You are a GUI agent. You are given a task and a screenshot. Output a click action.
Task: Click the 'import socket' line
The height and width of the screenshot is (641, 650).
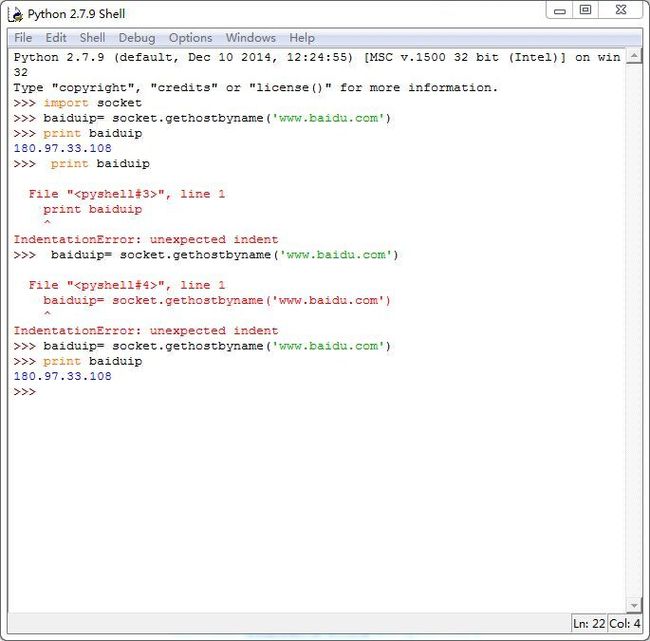click(78, 103)
